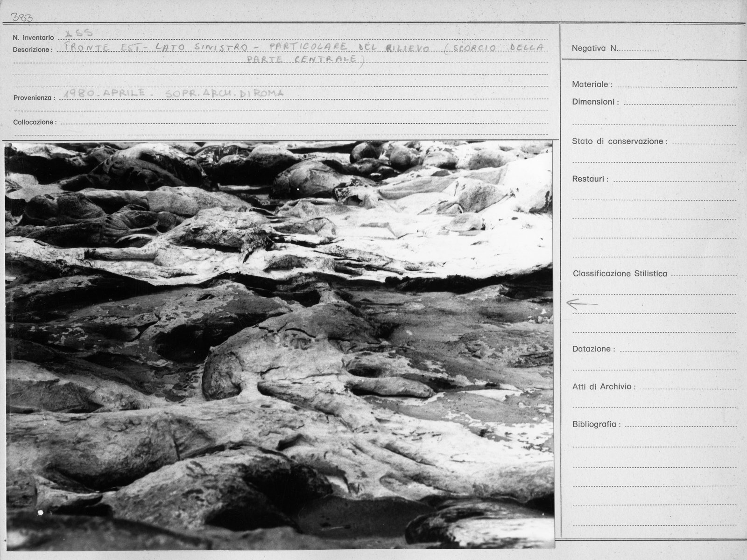The width and height of the screenshot is (747, 560).
Task: Select the 'Bibliografia :' label
Action: 597,425
